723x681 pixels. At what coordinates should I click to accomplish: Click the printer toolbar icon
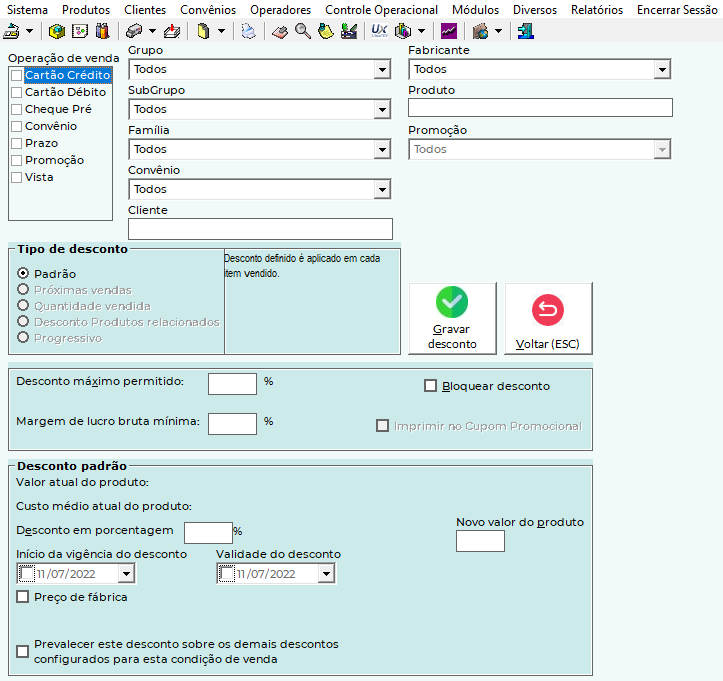249,31
